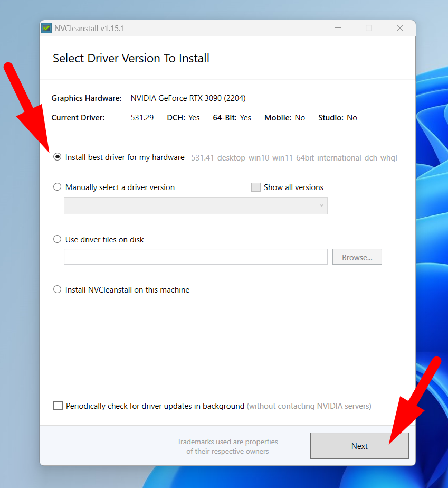Click the NVCleanstall app icon in title bar
Screen dimensions: 448x488
click(x=46, y=29)
